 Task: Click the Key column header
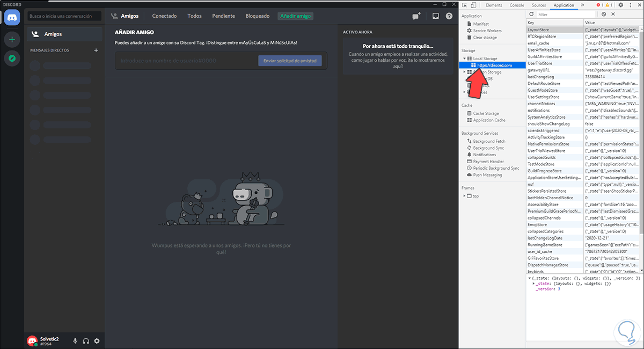[x=555, y=23]
